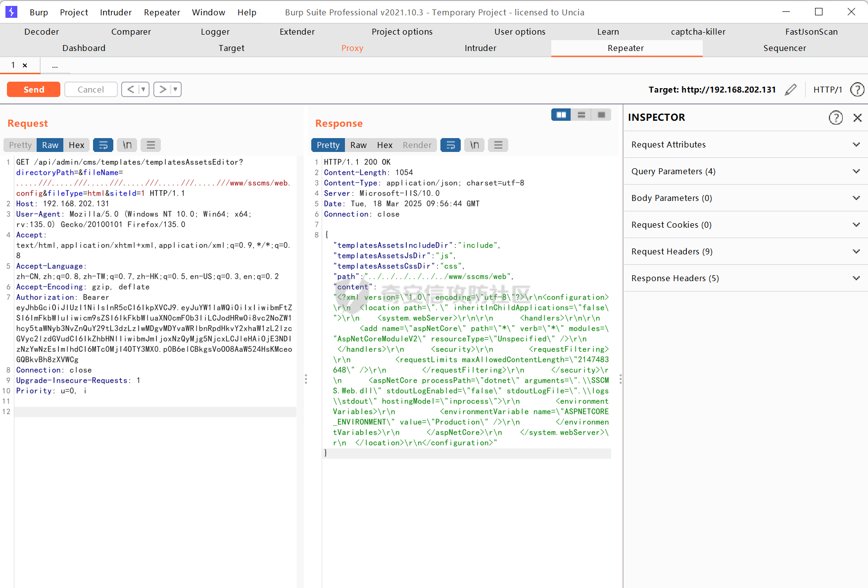Click in the request editor empty line 12
Screen dimensions: 868x588
(155, 412)
